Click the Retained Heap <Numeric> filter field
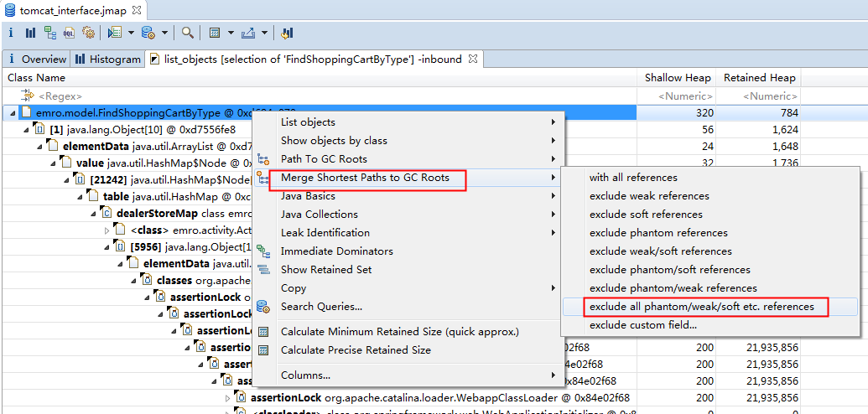 pos(759,96)
